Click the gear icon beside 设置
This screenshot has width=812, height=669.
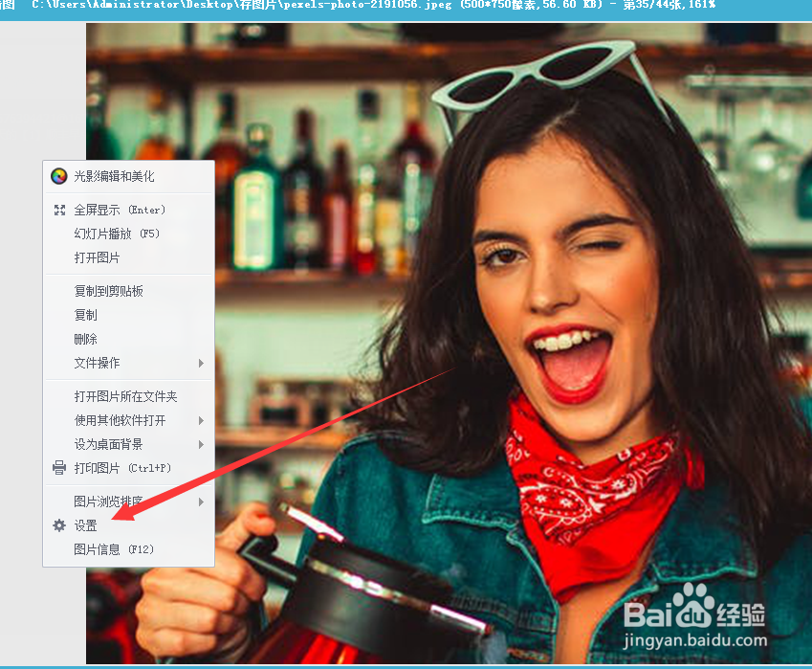[59, 525]
